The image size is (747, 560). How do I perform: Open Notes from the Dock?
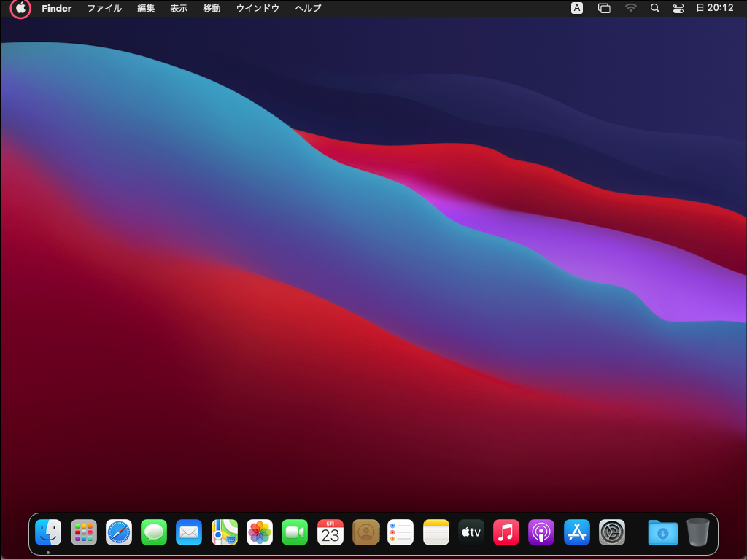tap(436, 532)
